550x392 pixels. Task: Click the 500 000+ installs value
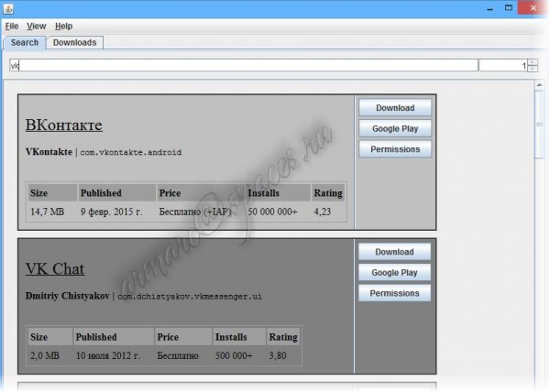(234, 356)
